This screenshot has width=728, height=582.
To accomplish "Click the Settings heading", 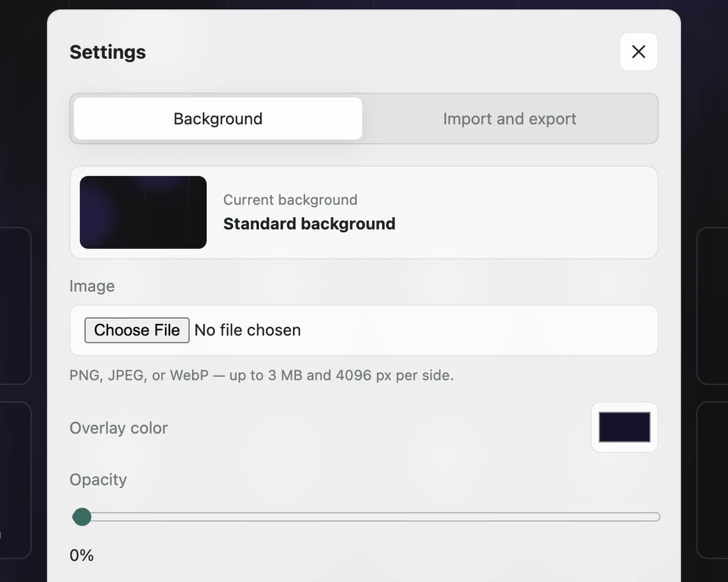I will pyautogui.click(x=108, y=52).
